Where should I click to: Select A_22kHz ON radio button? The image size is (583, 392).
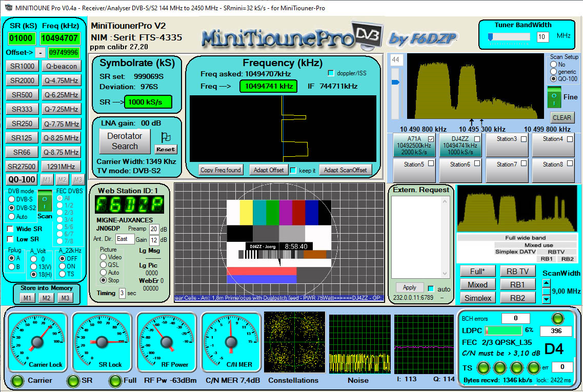(x=63, y=266)
